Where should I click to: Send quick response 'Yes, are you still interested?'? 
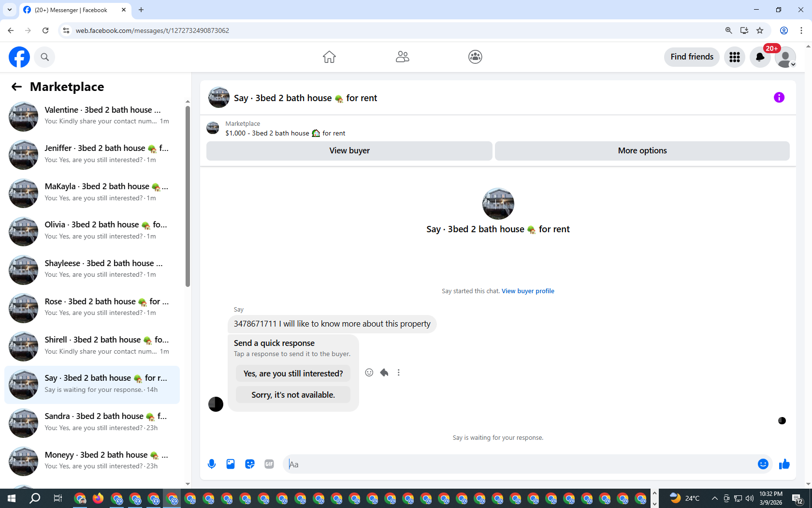[x=293, y=374]
